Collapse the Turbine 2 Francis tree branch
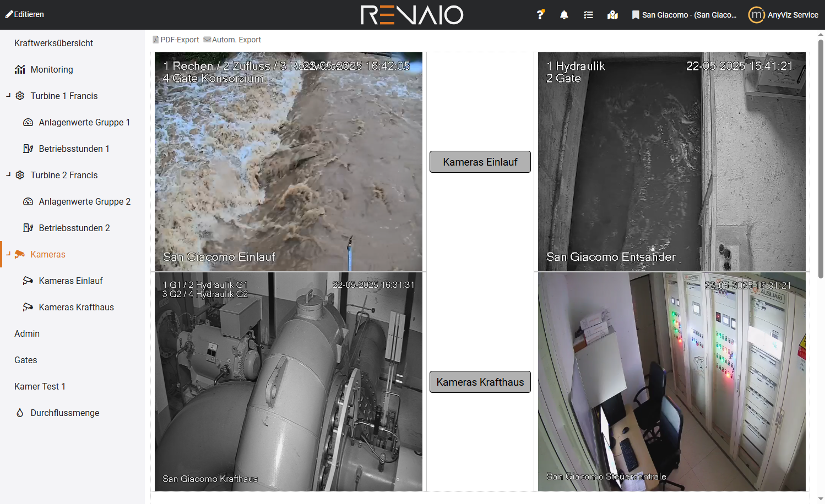 point(7,174)
